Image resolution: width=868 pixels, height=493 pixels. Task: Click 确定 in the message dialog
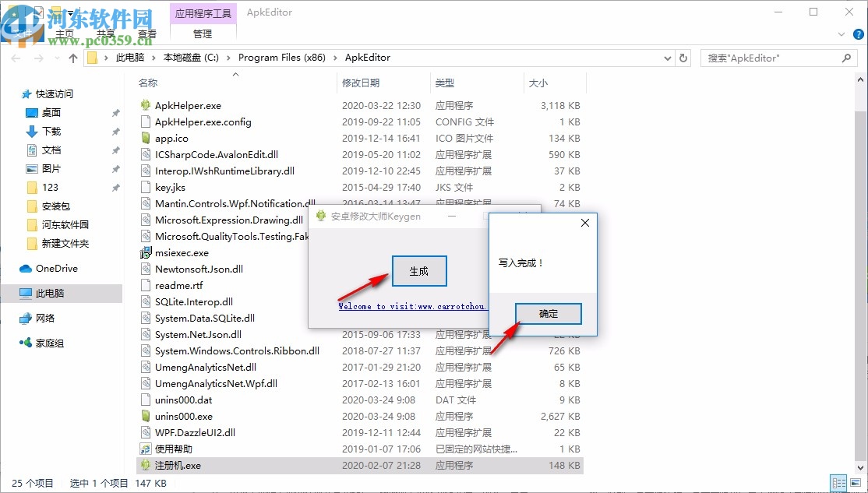[x=549, y=314]
